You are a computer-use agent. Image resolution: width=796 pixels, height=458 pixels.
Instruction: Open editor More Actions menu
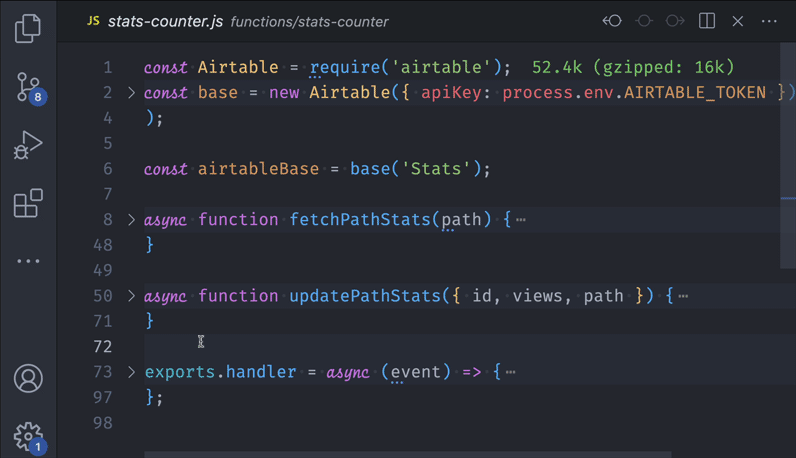769,21
